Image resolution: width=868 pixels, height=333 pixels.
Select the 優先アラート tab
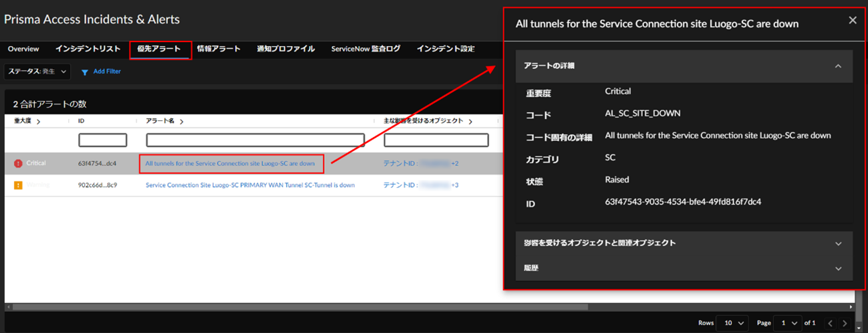point(159,49)
